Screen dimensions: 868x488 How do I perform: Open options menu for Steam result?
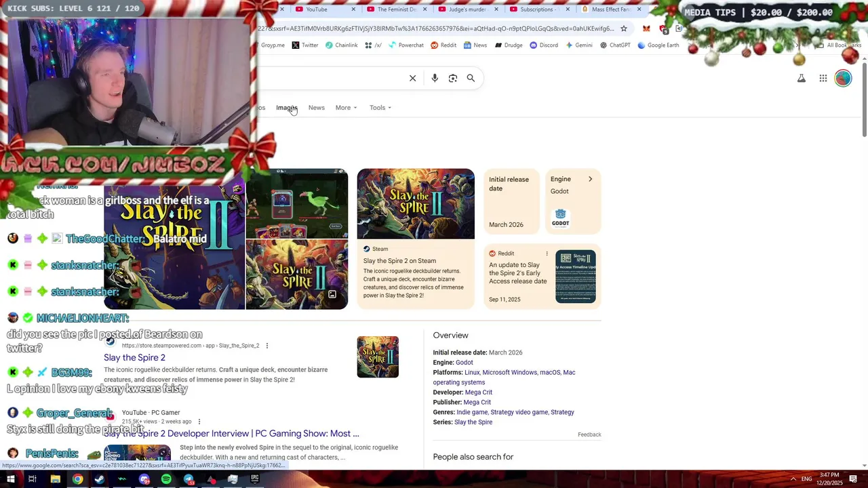pyautogui.click(x=267, y=346)
